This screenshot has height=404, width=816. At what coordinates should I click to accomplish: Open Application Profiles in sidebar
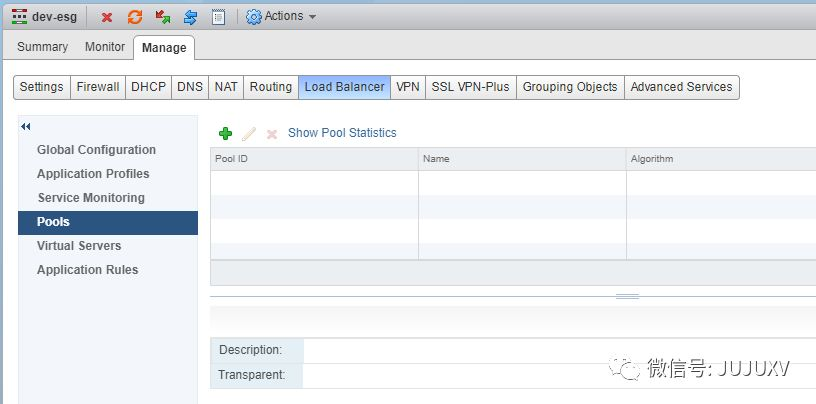[93, 174]
